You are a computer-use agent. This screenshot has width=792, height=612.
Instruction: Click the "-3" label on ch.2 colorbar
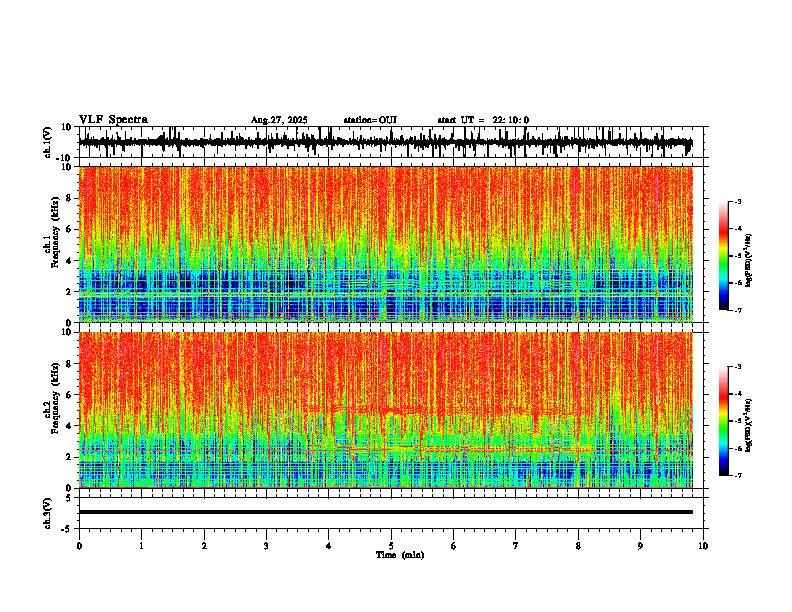point(738,367)
